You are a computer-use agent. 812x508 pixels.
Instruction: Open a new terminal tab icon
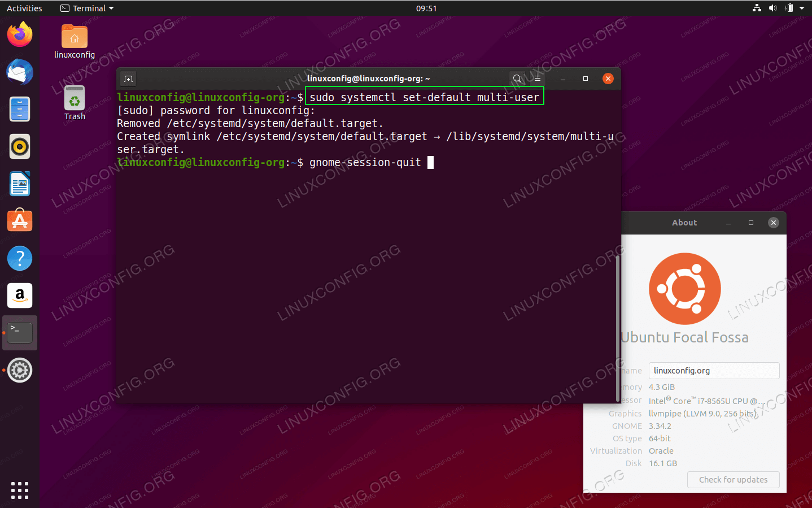pos(128,79)
